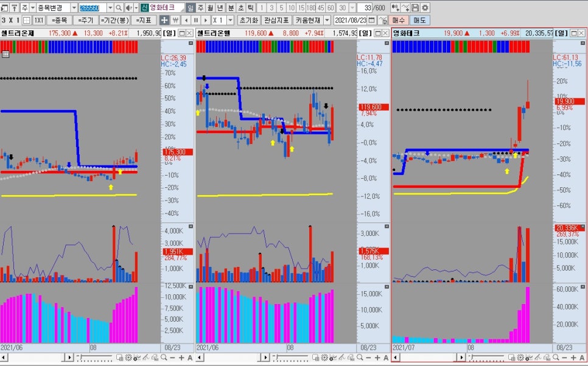Switch to the 틱 tick period
This screenshot has width=588, height=366.
click(x=251, y=7)
